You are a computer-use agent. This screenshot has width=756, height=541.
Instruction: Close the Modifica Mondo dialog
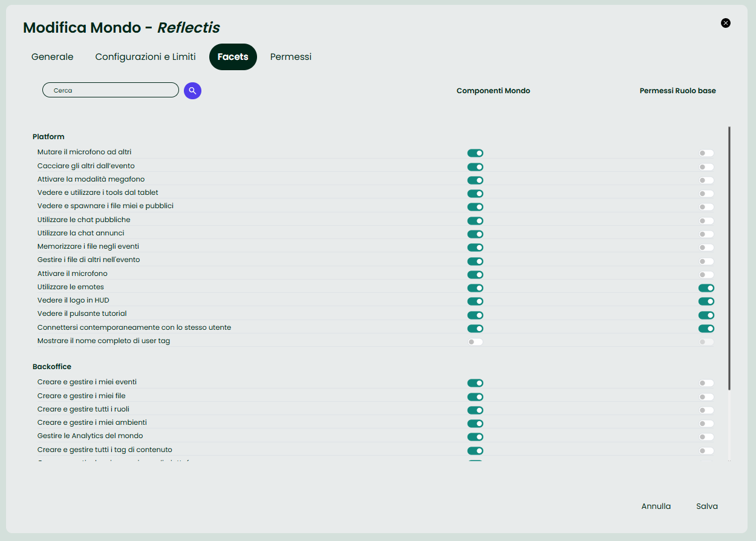tap(726, 22)
